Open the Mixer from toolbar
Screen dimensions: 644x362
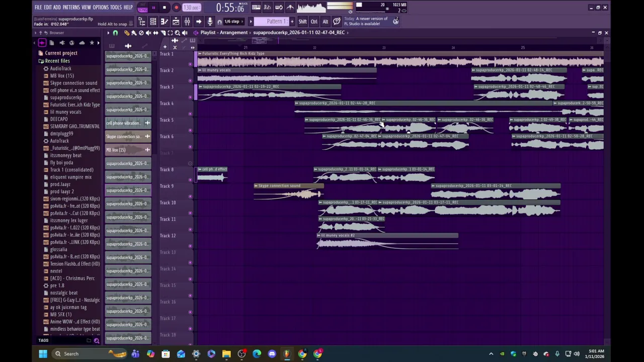187,22
